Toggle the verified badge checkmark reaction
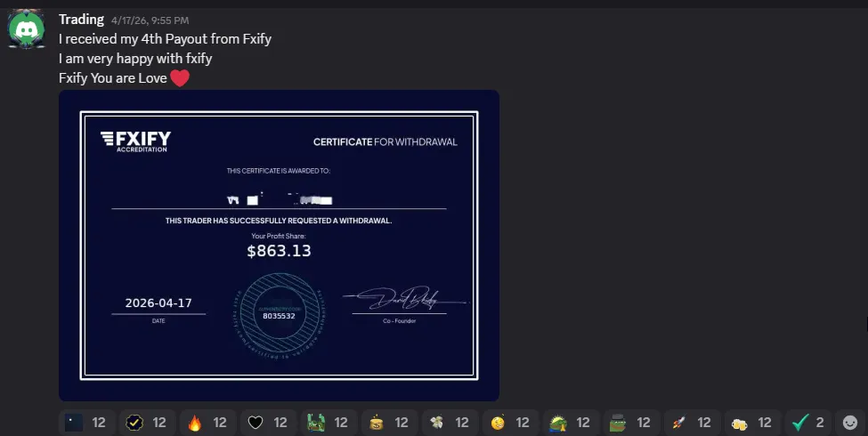 (x=147, y=423)
